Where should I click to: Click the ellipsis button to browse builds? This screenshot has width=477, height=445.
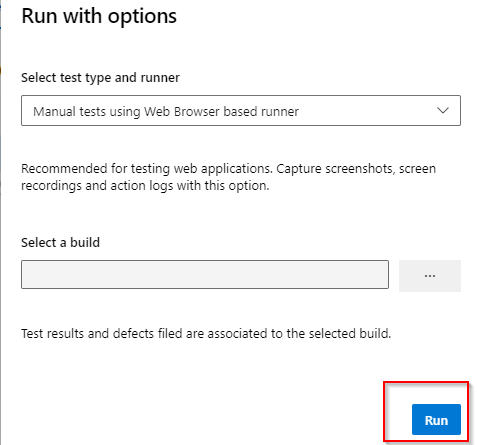(430, 276)
